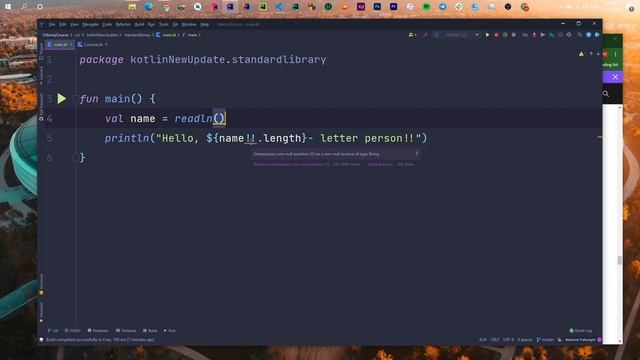Start Debug from the toolbar bug icon
640x360 pixels.
coord(496,35)
